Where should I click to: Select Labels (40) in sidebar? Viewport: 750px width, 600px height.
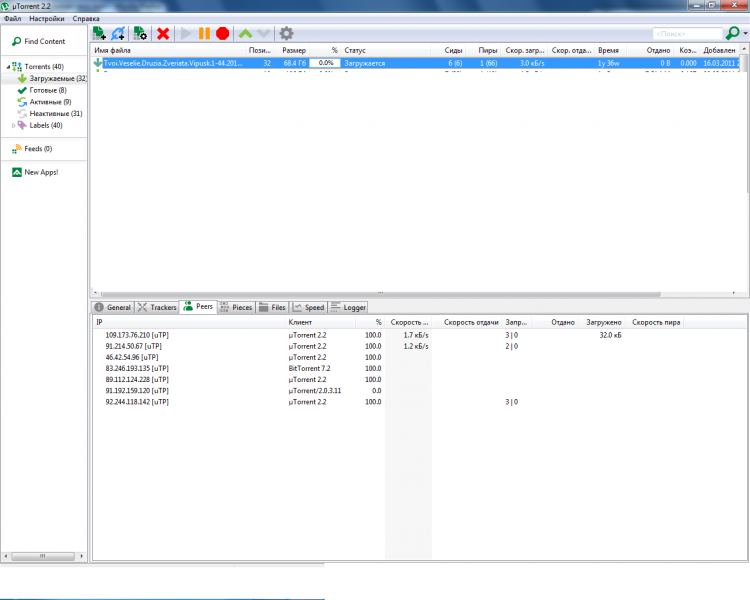pyautogui.click(x=40, y=125)
